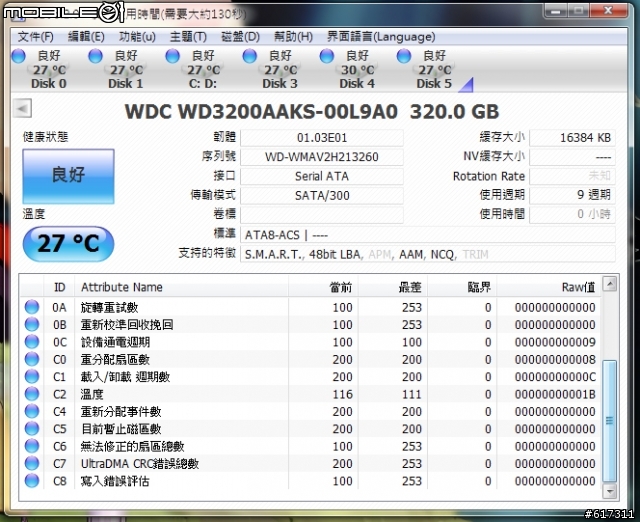The width and height of the screenshot is (640, 522).
Task: Click the Attribute Name column header
Action: (x=181, y=287)
